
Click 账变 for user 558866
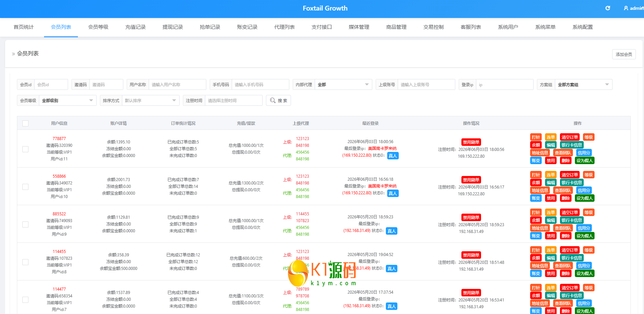(536, 198)
